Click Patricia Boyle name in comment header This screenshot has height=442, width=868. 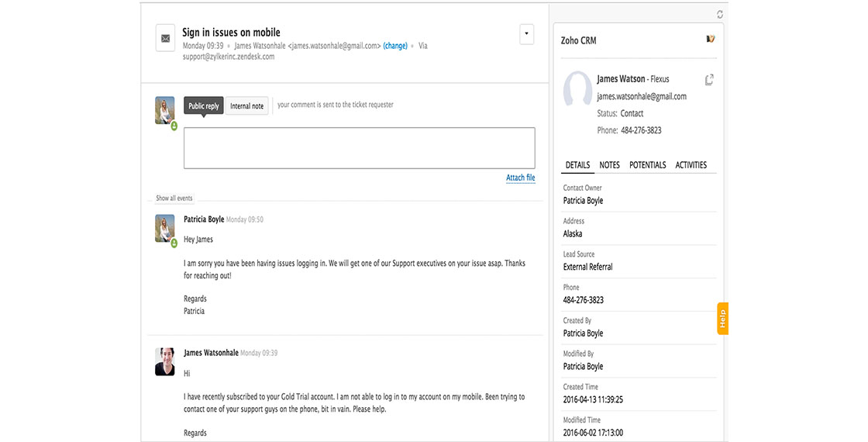click(204, 219)
